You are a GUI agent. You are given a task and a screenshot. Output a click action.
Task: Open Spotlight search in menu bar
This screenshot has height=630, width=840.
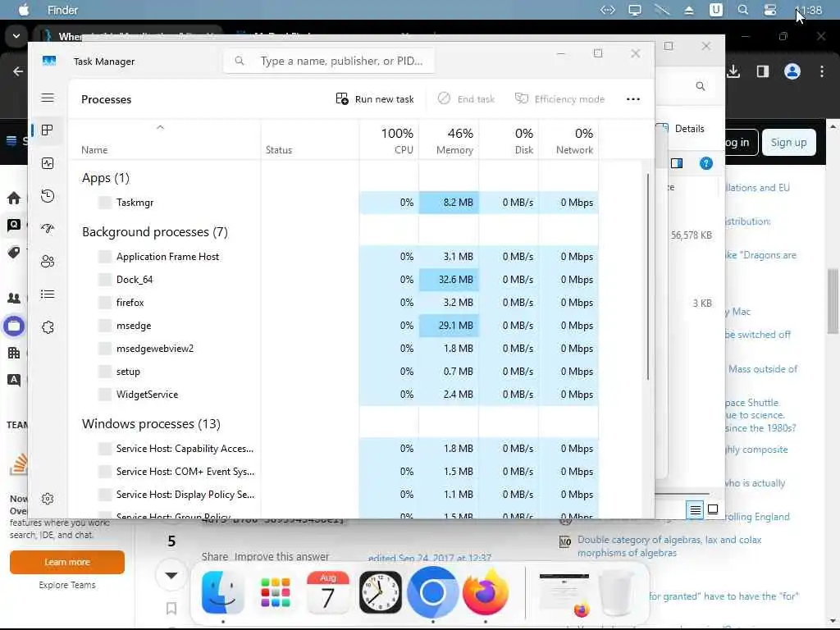(x=743, y=10)
